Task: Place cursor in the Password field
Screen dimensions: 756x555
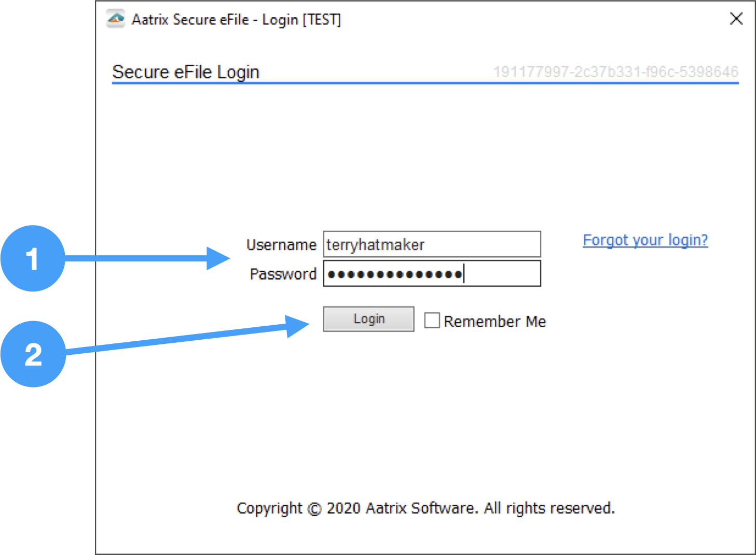Action: [x=432, y=273]
